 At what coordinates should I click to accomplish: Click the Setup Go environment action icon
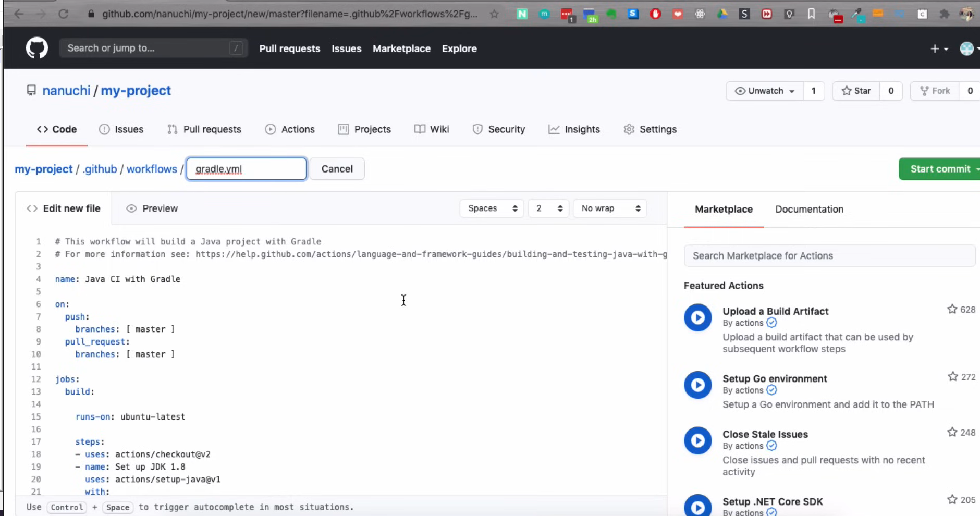click(697, 385)
